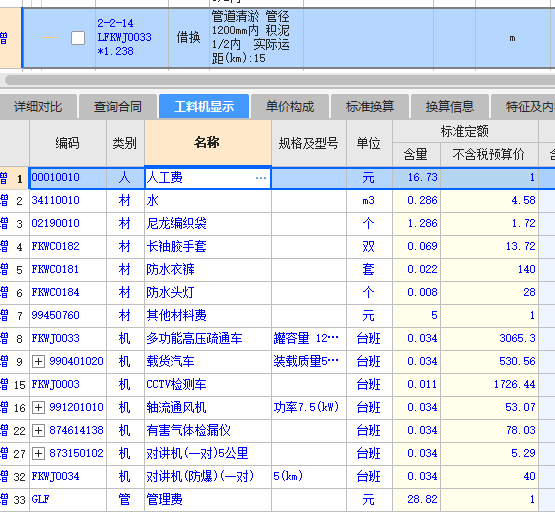Click the 含量 value 16.73
The image size is (555, 528).
(416, 178)
